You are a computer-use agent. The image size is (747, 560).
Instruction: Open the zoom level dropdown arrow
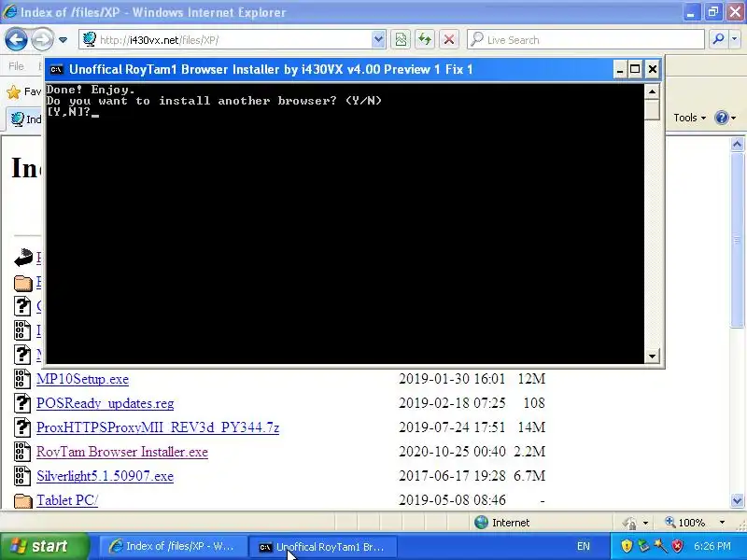tap(722, 523)
